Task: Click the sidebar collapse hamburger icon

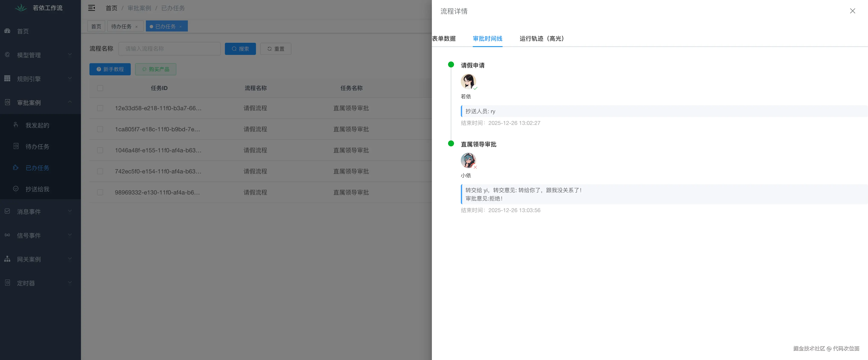Action: coord(91,8)
